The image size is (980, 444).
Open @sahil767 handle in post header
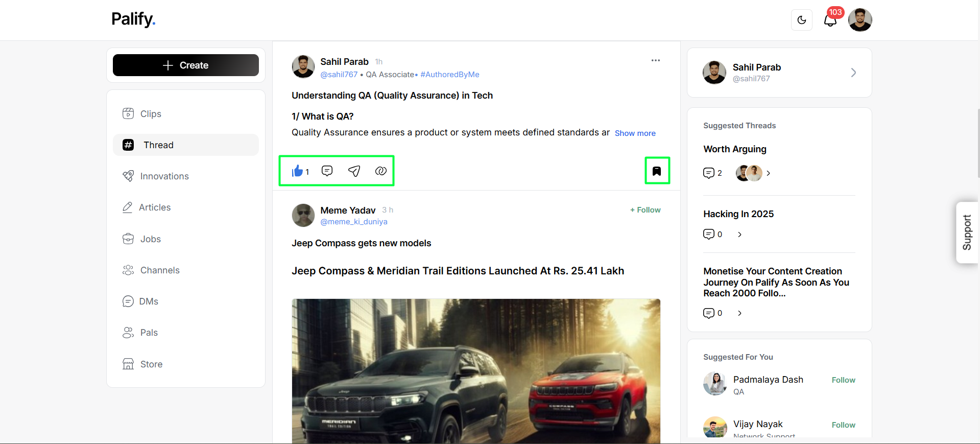(339, 75)
